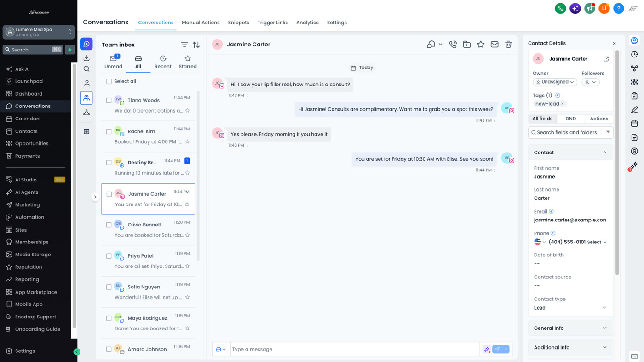Open the filter icon in Team inbox

click(184, 45)
